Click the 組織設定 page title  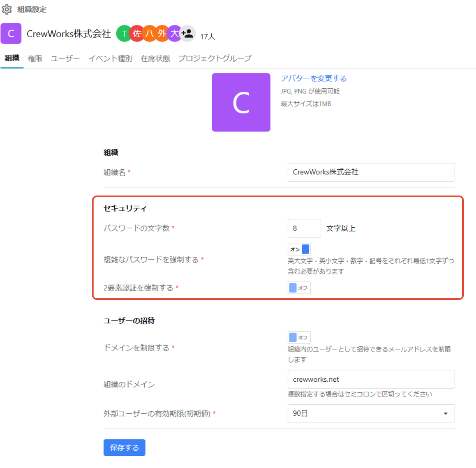[x=32, y=9]
